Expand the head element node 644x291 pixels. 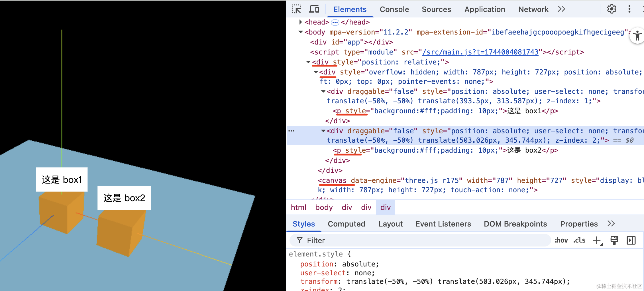(x=300, y=22)
